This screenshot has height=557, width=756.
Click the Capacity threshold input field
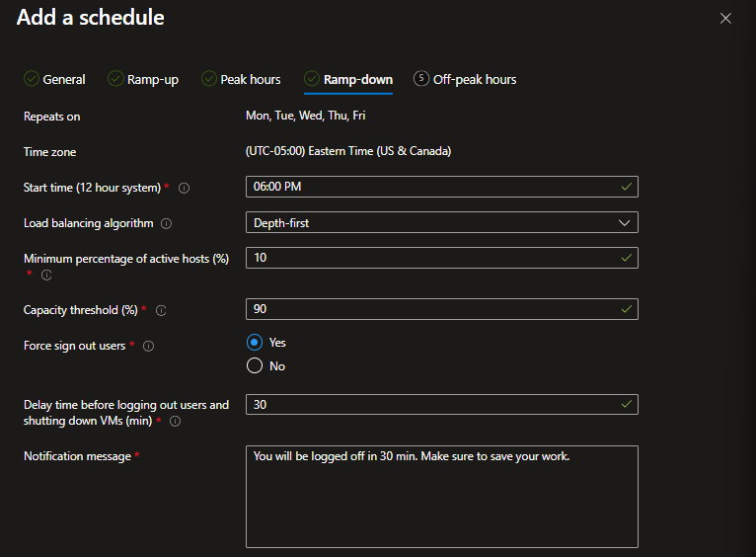[434, 309]
